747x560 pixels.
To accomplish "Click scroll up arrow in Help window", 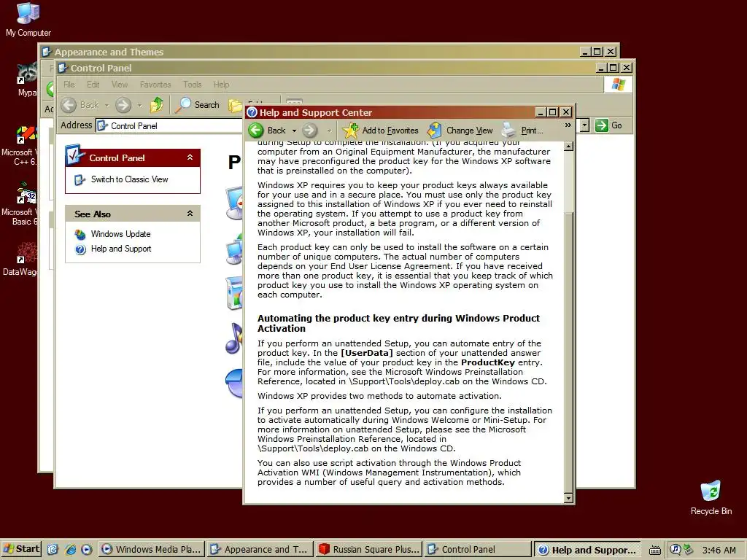I will pos(568,146).
